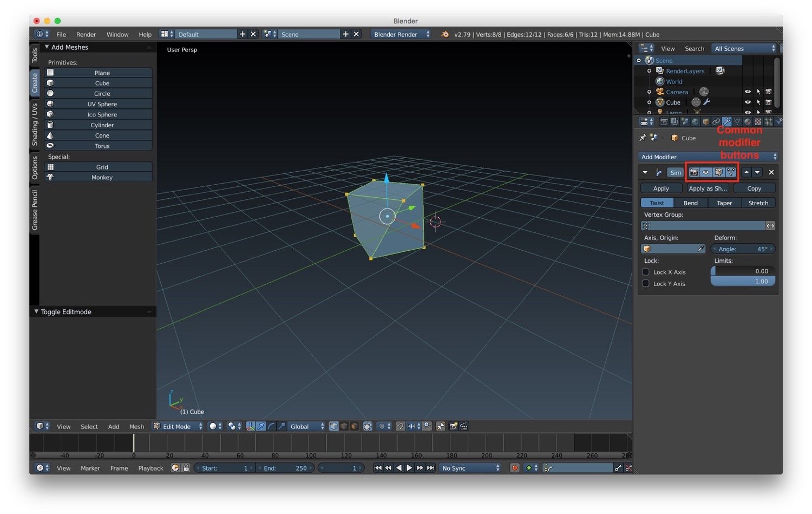The height and width of the screenshot is (514, 812).
Task: Toggle Camera renderability camera icon
Action: click(x=768, y=92)
